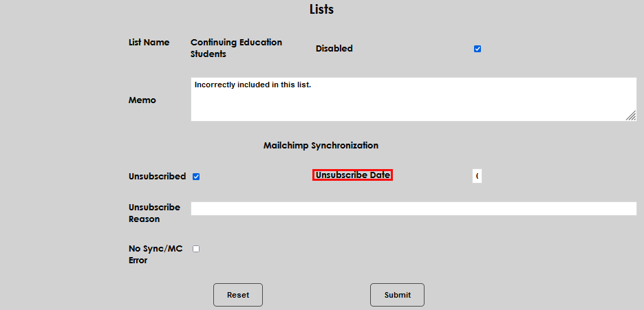Enable the No Sync/MC Error checkbox
Screen dimensions: 644x310
tap(196, 249)
